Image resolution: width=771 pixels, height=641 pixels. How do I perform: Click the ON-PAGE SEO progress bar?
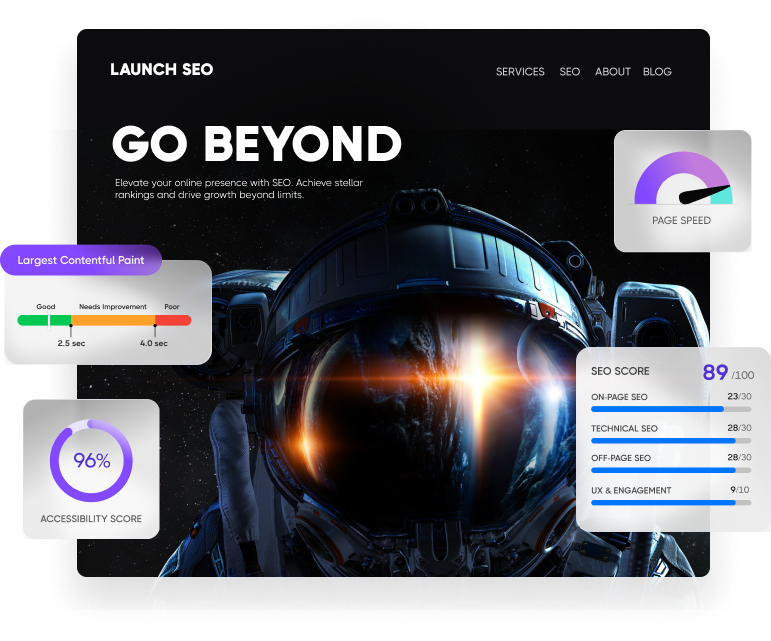point(671,409)
